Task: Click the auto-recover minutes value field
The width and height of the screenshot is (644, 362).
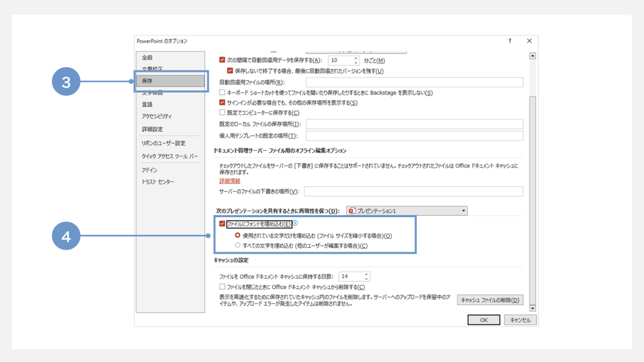Action: [341, 60]
